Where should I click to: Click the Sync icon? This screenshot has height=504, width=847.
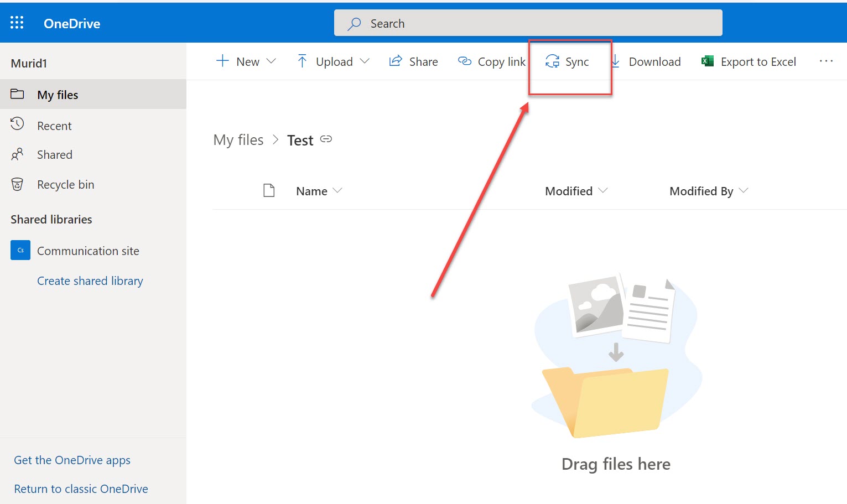coord(552,61)
